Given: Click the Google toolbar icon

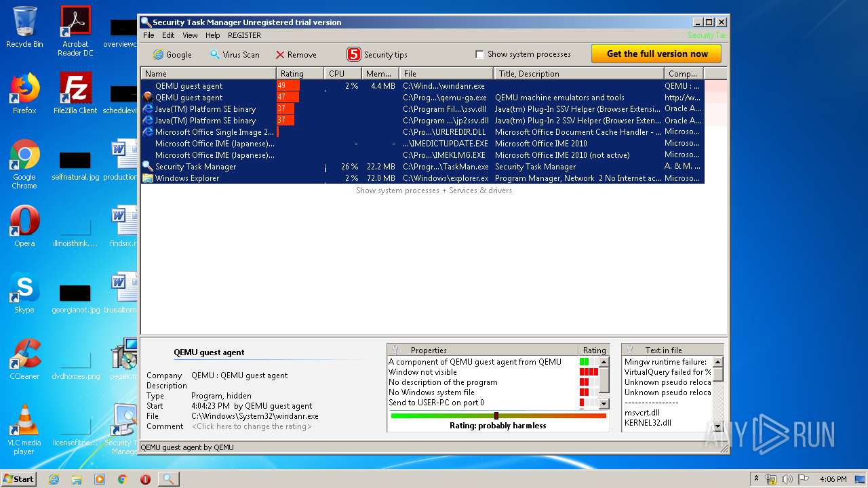Looking at the screenshot, I should (x=172, y=54).
